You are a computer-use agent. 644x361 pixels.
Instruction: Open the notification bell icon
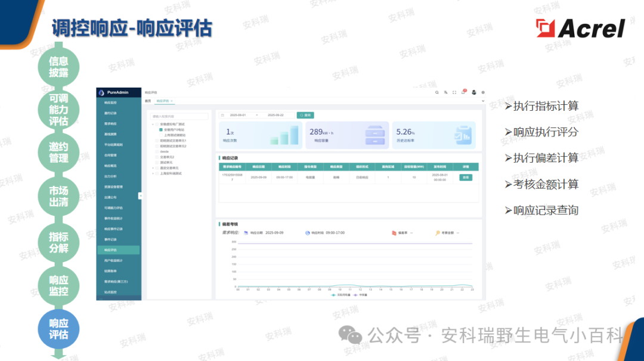click(463, 91)
